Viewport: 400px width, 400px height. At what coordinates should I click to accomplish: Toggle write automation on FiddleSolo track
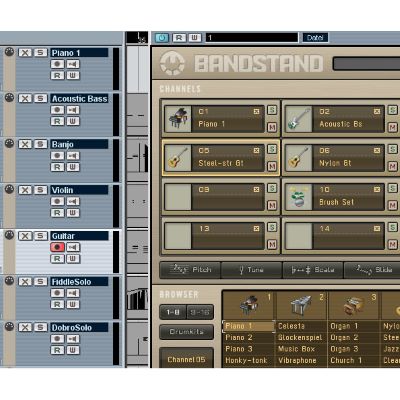point(73,304)
